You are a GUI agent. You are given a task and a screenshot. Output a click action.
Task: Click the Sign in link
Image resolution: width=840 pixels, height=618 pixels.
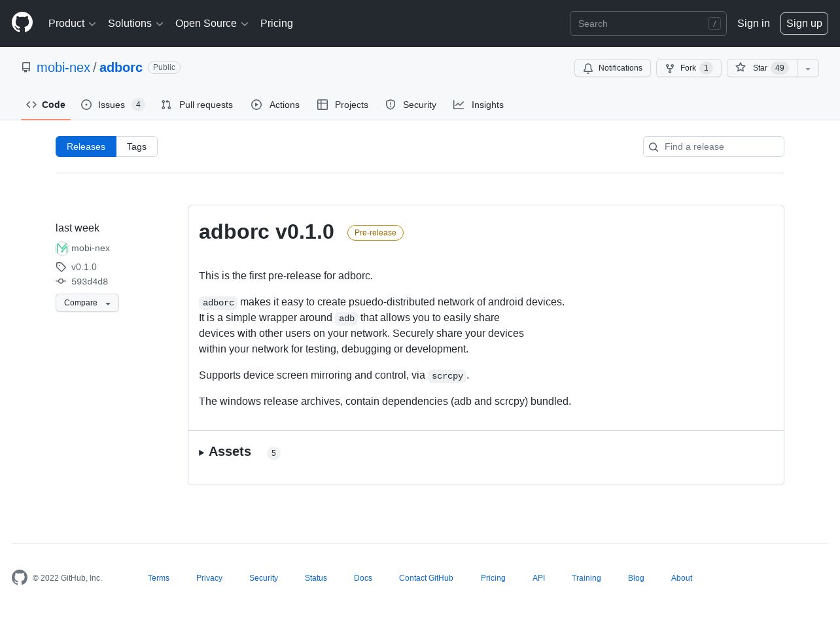pyautogui.click(x=754, y=24)
